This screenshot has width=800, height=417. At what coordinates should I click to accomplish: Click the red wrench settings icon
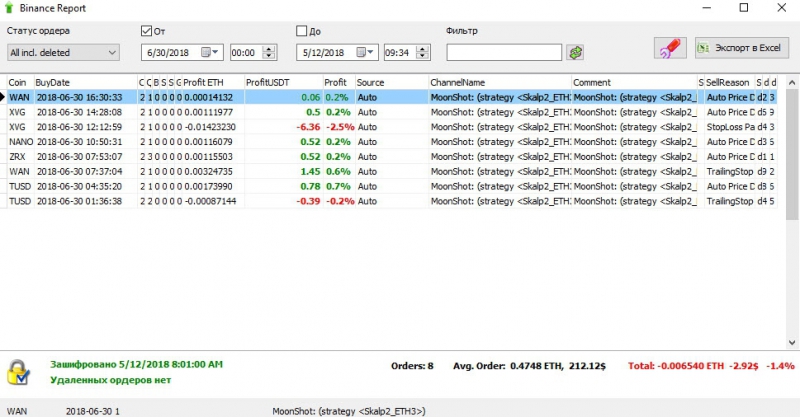pos(670,48)
